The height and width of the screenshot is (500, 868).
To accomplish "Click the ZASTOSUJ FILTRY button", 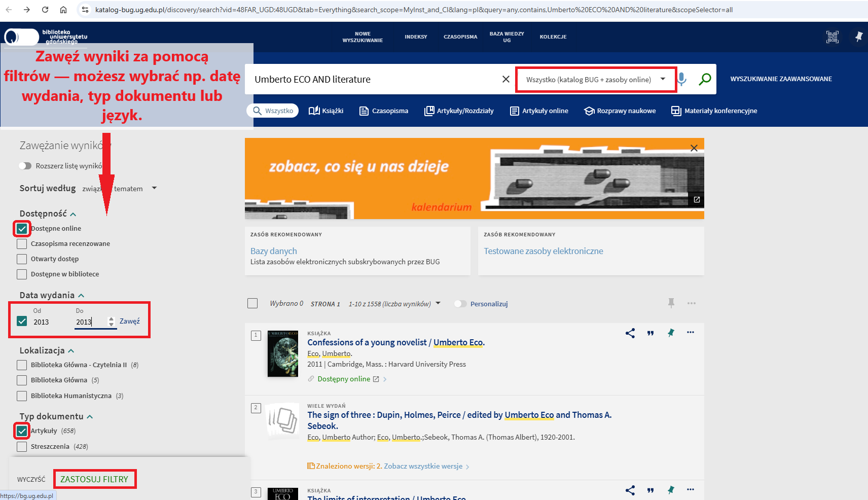I will tap(94, 479).
